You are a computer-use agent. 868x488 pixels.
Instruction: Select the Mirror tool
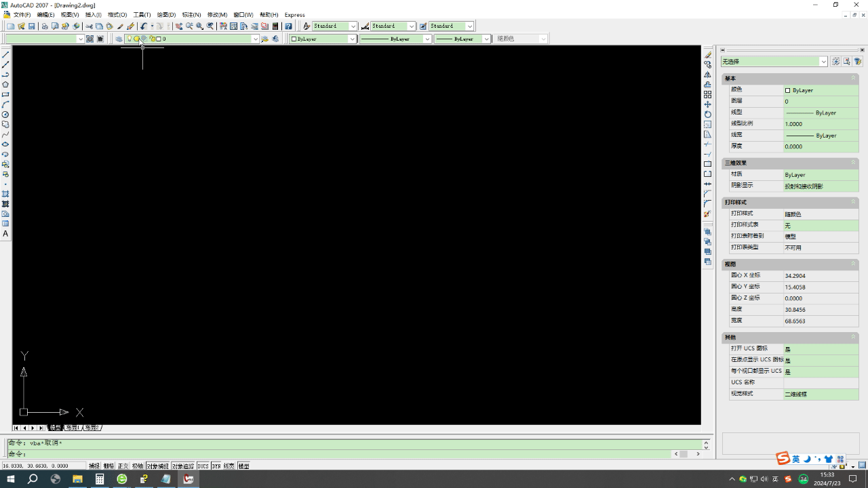coord(708,75)
